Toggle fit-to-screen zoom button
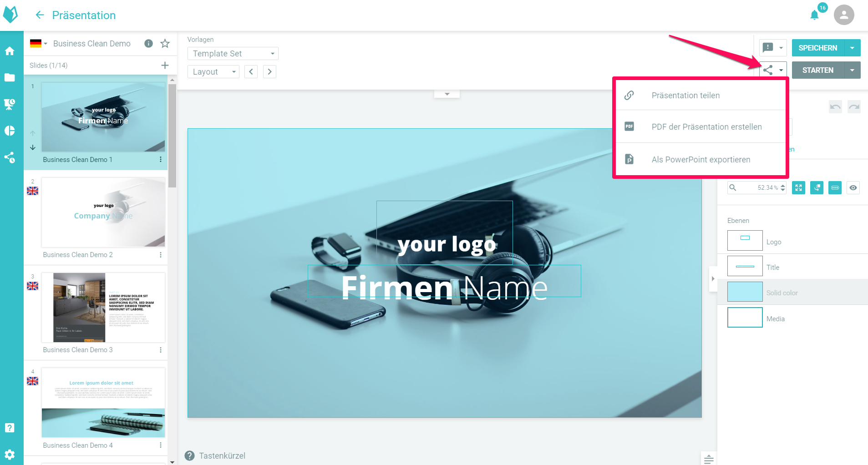The height and width of the screenshot is (465, 868). click(x=798, y=188)
